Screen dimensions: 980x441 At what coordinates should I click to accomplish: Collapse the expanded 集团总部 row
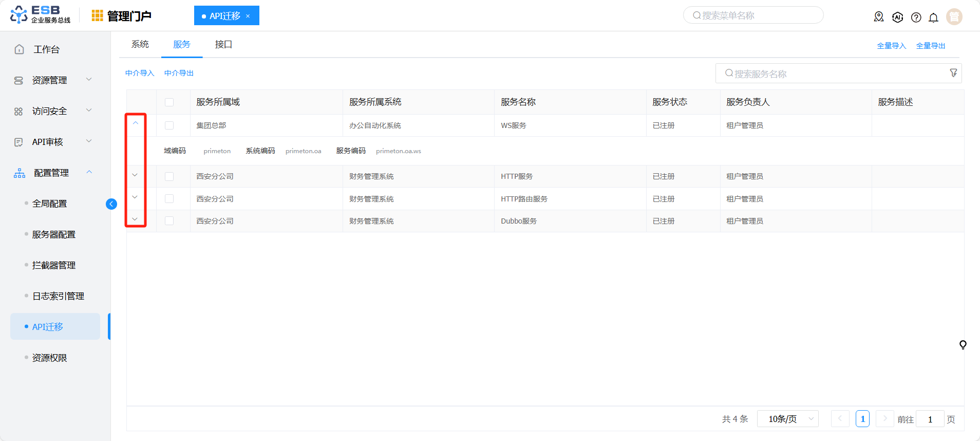coord(136,123)
